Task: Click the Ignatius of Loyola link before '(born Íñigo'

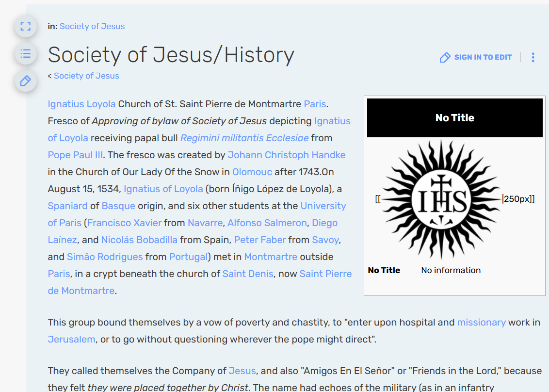Action: [163, 189]
